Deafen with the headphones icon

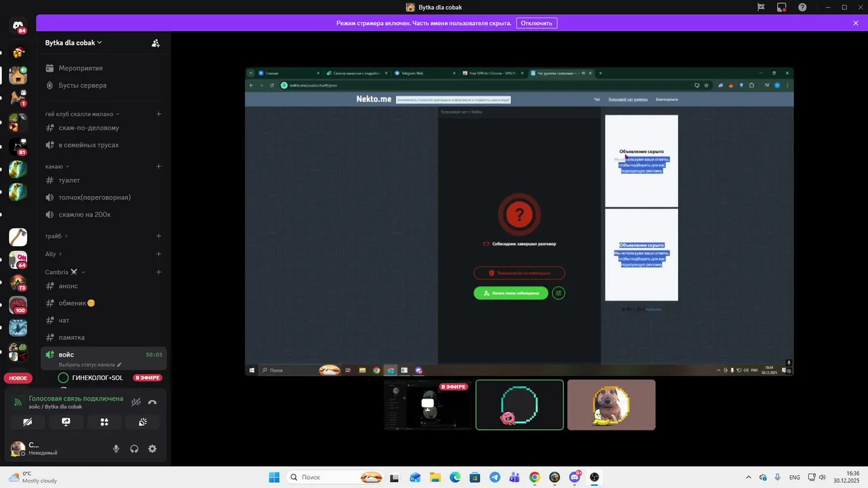134,449
